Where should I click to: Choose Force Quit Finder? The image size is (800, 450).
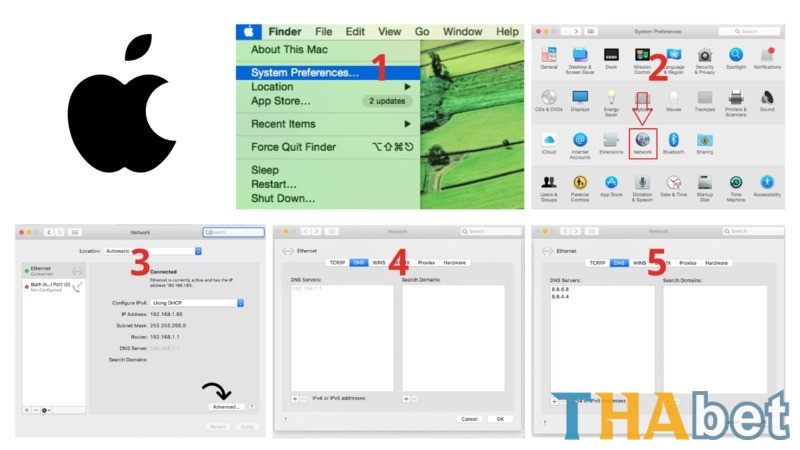(328, 147)
